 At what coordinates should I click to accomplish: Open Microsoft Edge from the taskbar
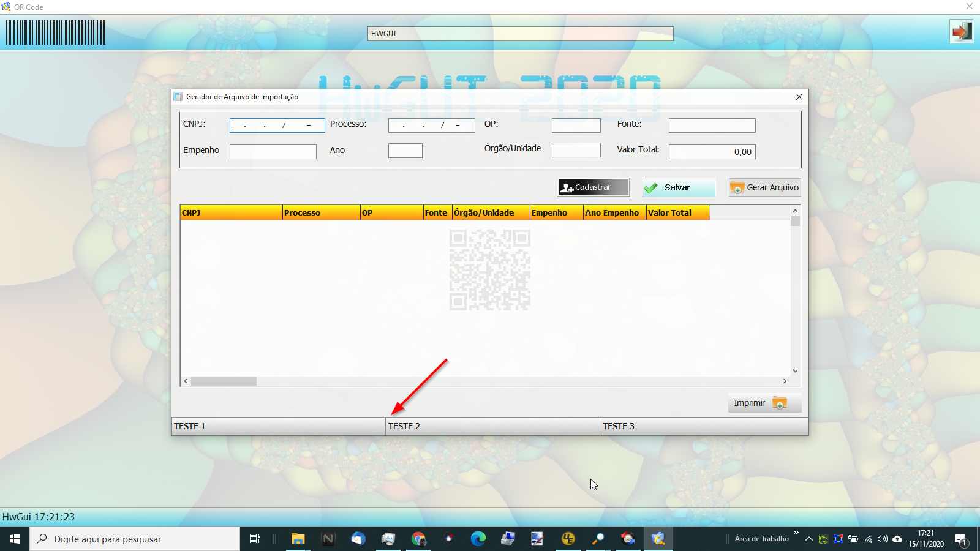point(478,539)
